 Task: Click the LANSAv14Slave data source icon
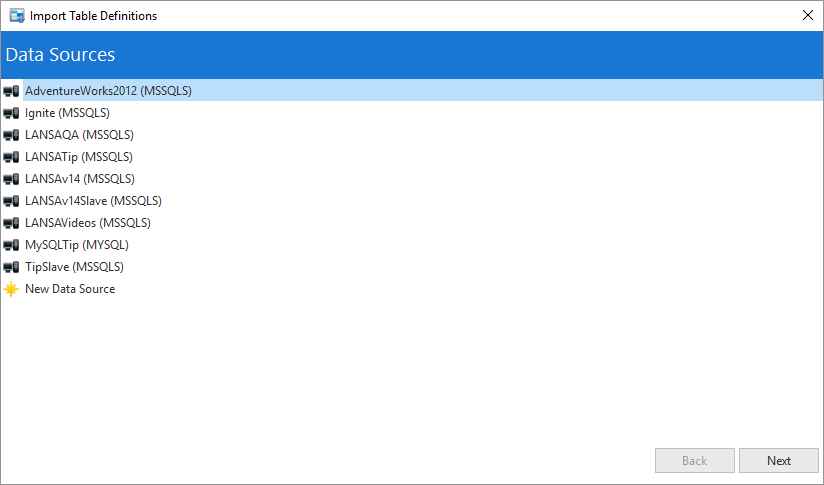click(11, 201)
